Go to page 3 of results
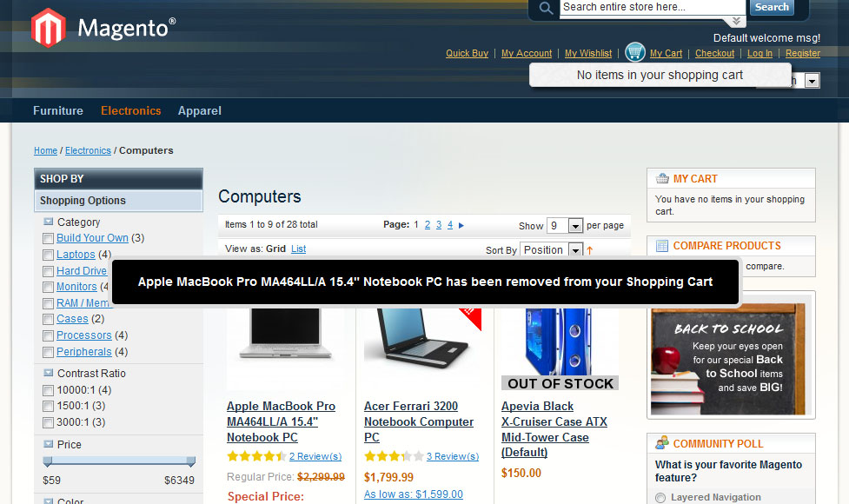 (x=439, y=225)
